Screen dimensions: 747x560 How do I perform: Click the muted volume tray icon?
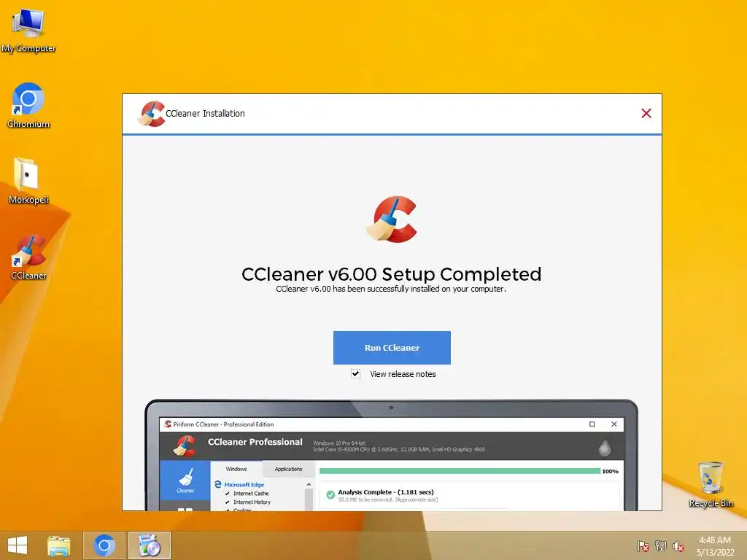[x=678, y=546]
